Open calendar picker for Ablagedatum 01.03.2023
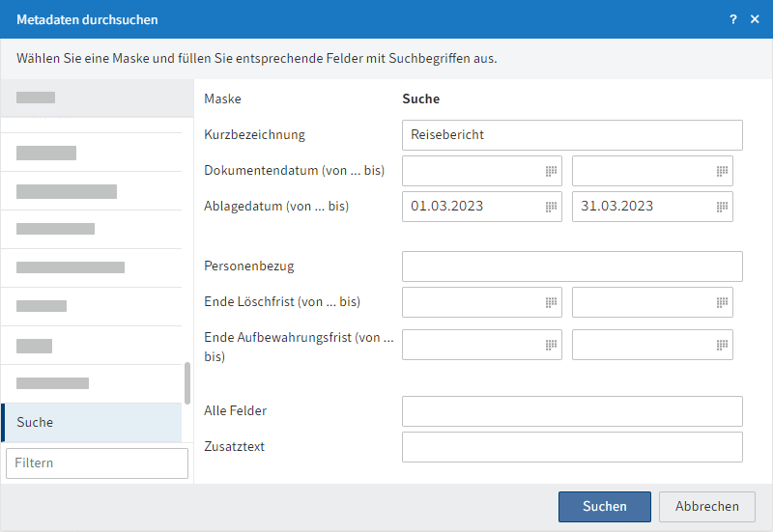 551,207
